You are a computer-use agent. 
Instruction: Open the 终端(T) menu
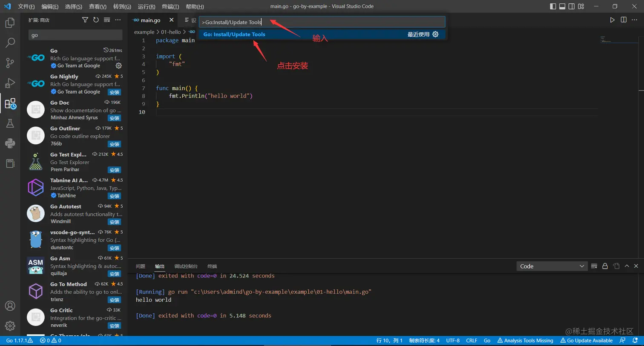click(170, 6)
